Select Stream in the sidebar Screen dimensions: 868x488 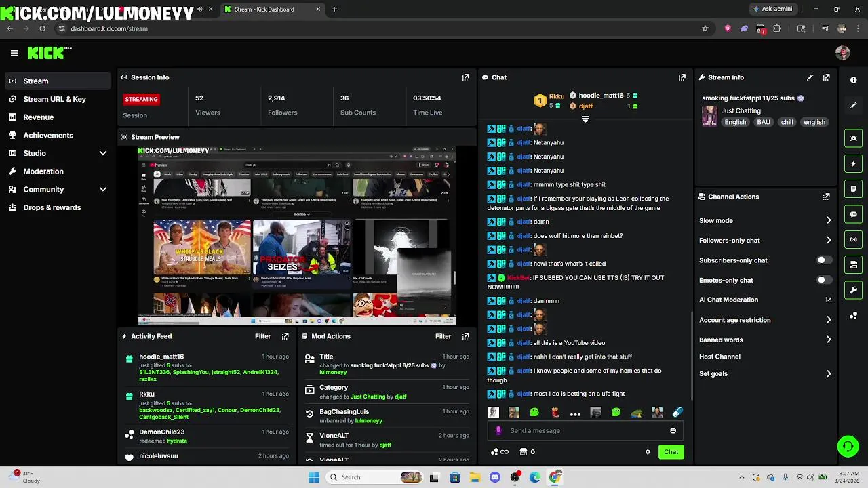click(x=58, y=81)
